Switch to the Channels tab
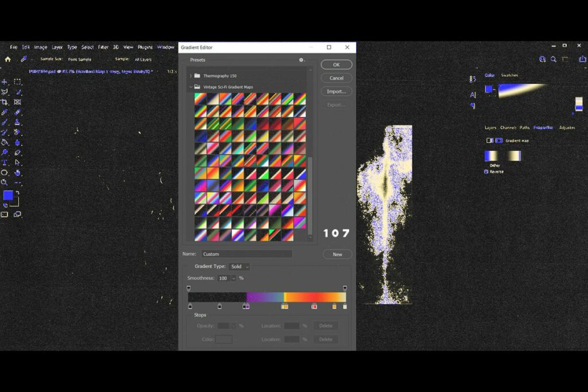Viewport: 588px width, 392px height. 508,127
